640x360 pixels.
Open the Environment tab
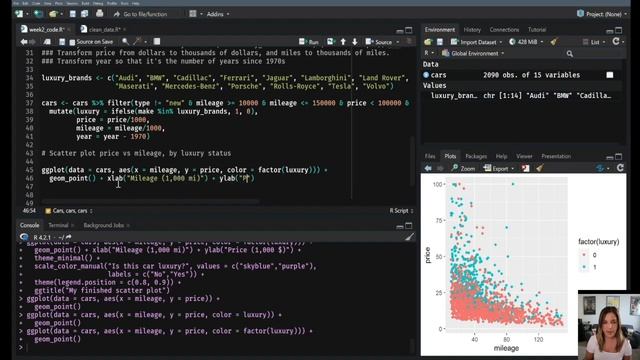point(439,29)
